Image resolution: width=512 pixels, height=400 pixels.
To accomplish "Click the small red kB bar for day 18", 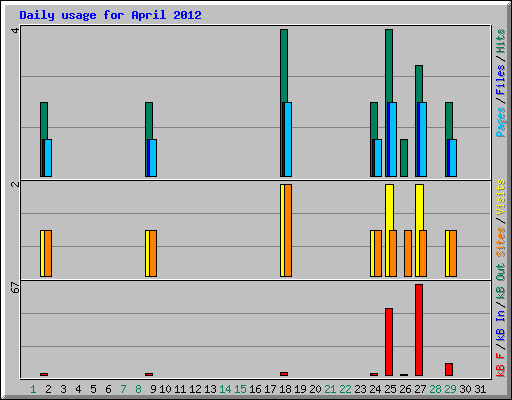I will [x=284, y=374].
